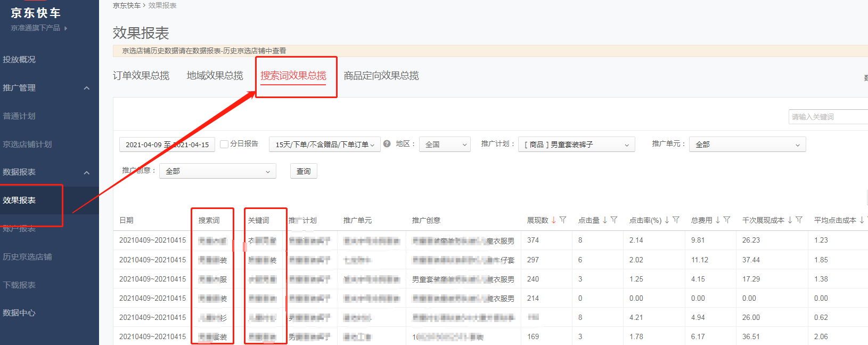The width and height of the screenshot is (868, 345).
Task: Click the 查询 button
Action: tap(304, 171)
